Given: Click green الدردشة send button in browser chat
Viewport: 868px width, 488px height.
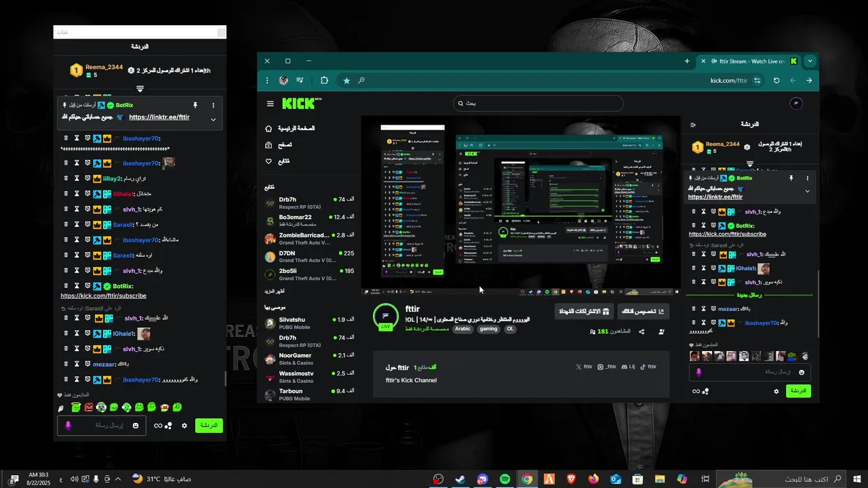Looking at the screenshot, I should pyautogui.click(x=798, y=391).
